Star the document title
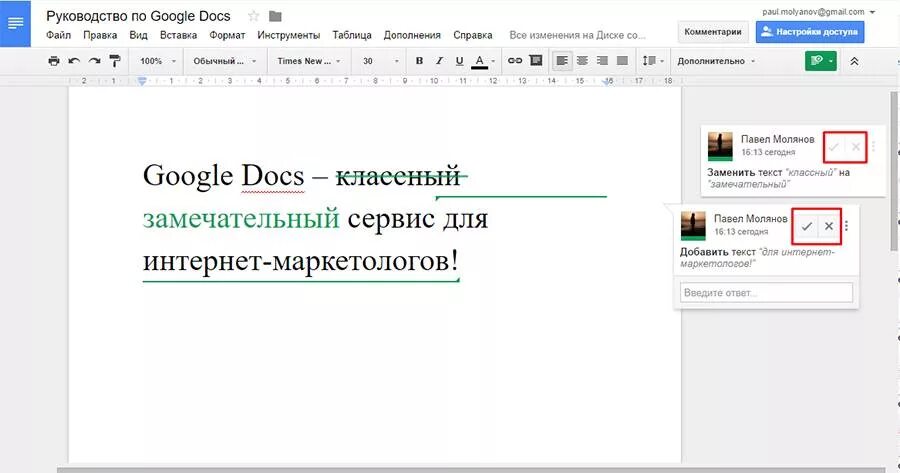The height and width of the screenshot is (473, 900). coord(253,16)
